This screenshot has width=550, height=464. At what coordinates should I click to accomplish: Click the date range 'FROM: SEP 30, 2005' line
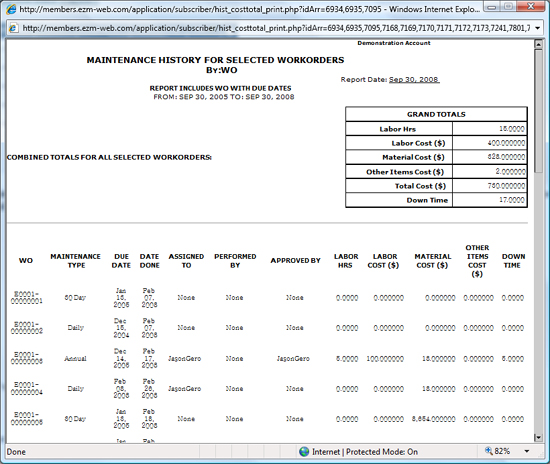pyautogui.click(x=224, y=97)
